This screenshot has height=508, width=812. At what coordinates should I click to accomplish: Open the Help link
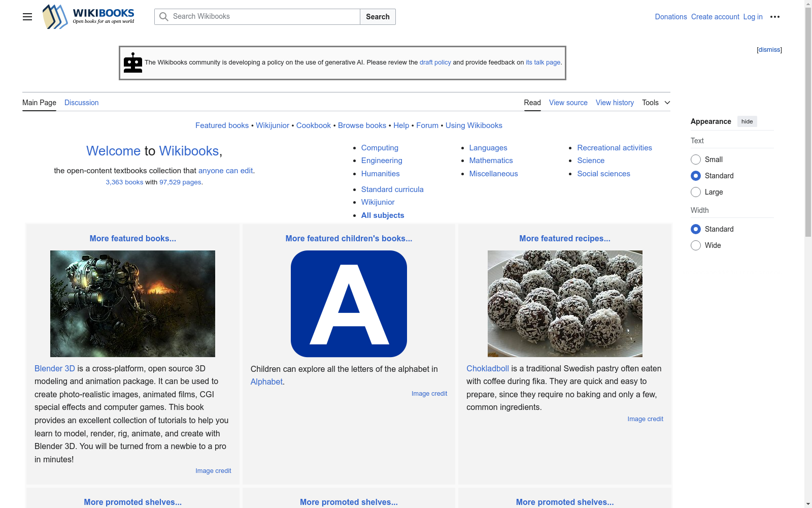coord(401,125)
